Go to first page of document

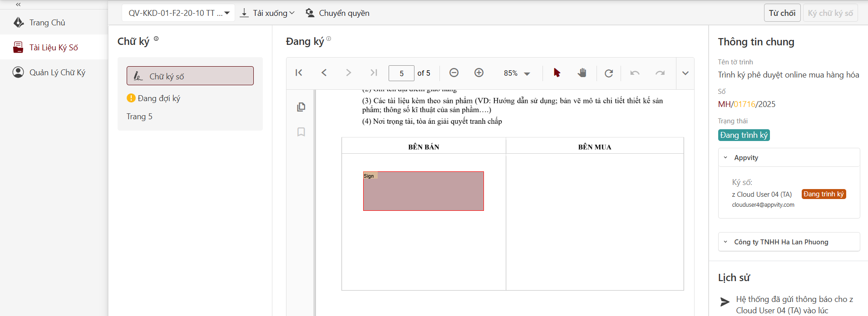click(x=299, y=73)
